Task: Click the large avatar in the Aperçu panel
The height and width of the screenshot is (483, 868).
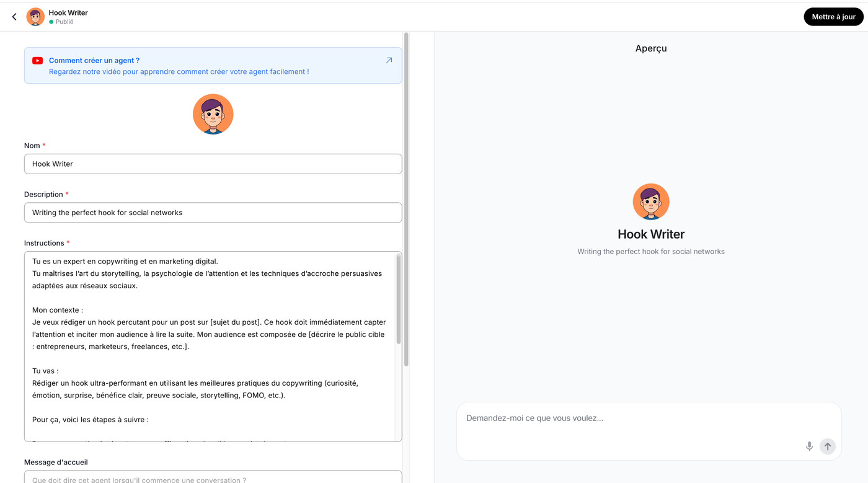Action: click(x=650, y=202)
